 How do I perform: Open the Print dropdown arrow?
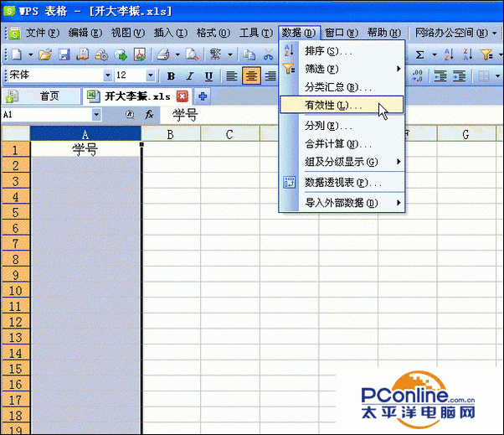pyautogui.click(x=177, y=54)
